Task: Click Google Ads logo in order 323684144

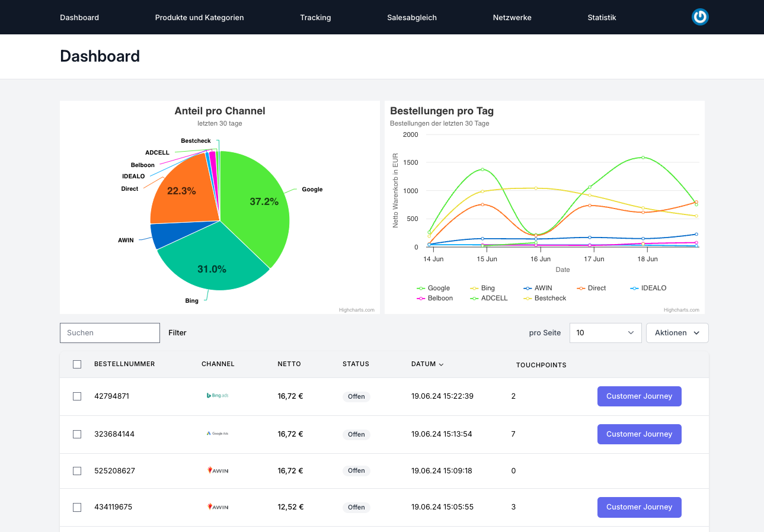Action: point(218,434)
